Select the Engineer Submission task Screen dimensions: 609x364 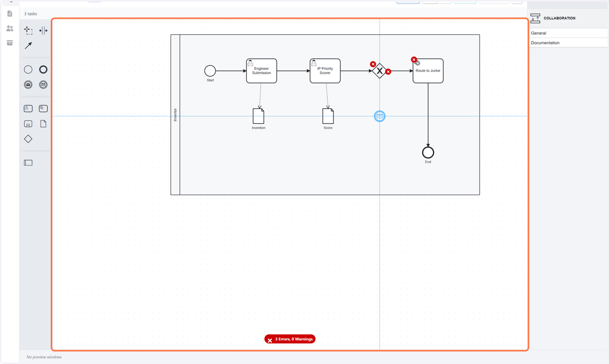261,71
